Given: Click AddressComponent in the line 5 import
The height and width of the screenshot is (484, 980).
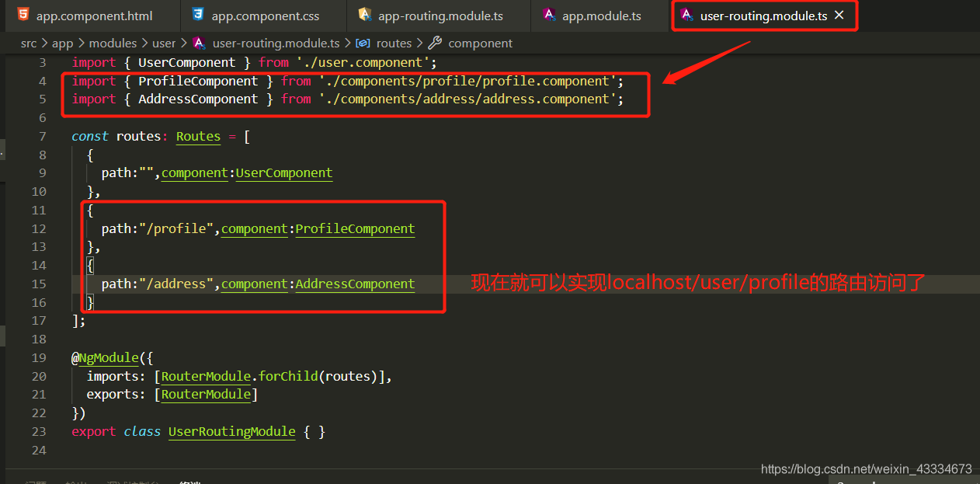Looking at the screenshot, I should pyautogui.click(x=198, y=99).
